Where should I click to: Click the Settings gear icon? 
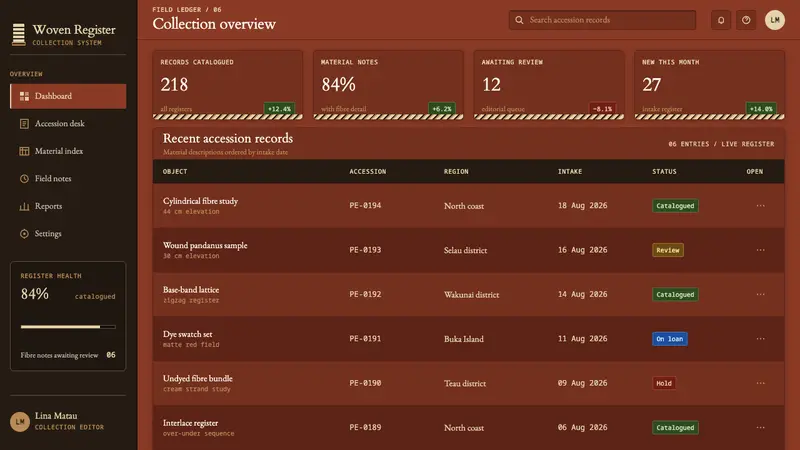click(x=24, y=234)
